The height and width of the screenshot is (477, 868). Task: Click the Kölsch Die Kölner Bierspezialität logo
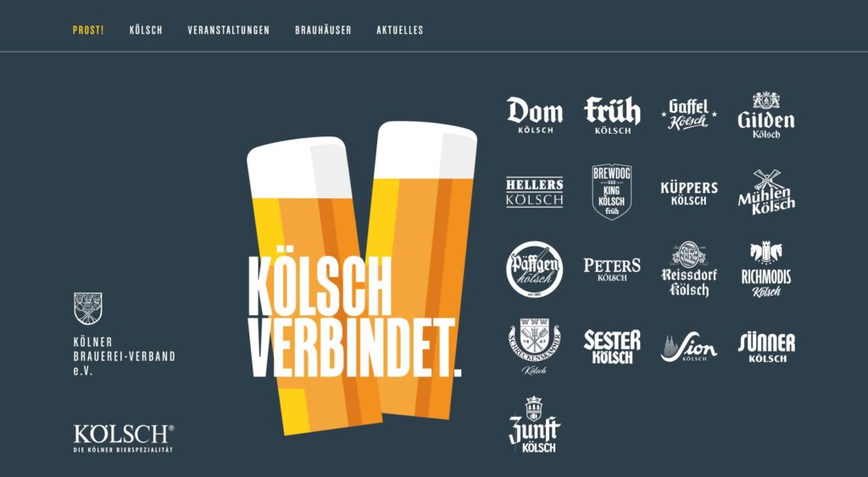(124, 438)
